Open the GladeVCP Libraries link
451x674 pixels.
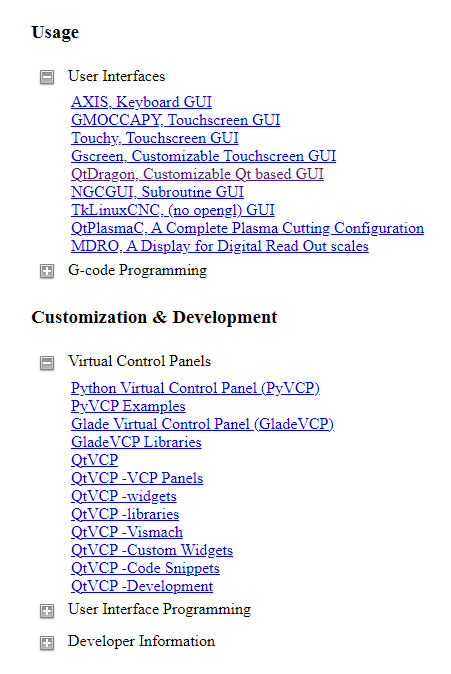coord(136,442)
